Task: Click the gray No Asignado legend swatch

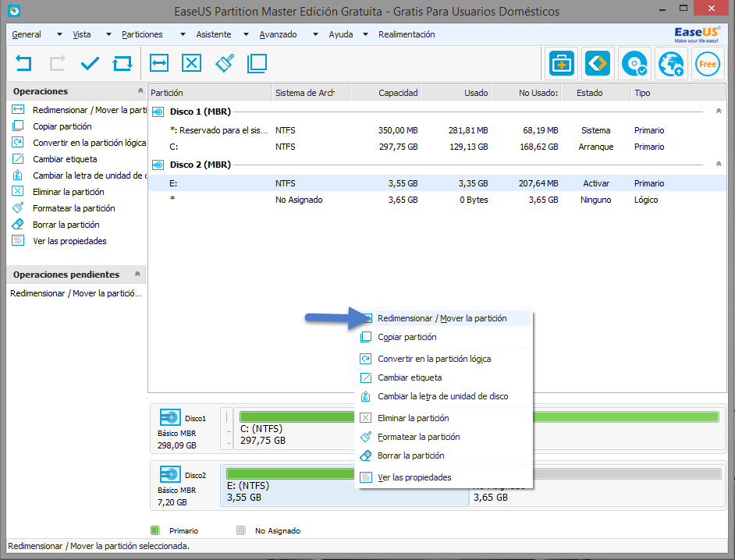Action: click(241, 530)
